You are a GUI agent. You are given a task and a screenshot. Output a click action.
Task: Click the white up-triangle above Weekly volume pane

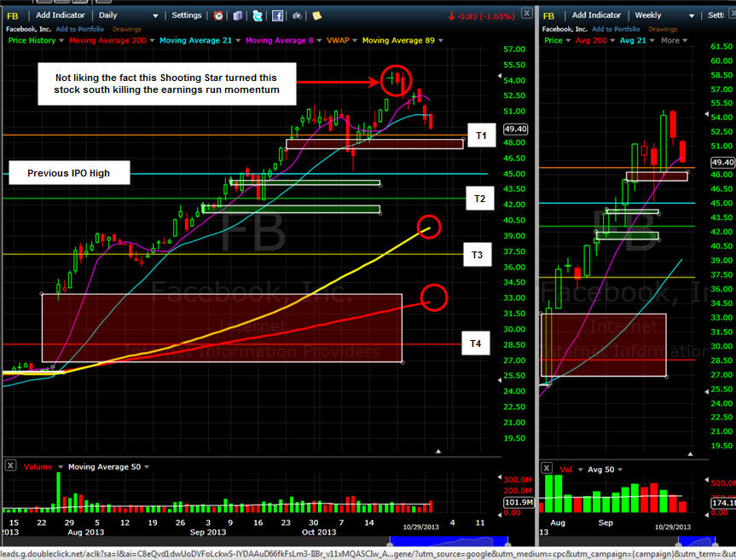(x=690, y=454)
